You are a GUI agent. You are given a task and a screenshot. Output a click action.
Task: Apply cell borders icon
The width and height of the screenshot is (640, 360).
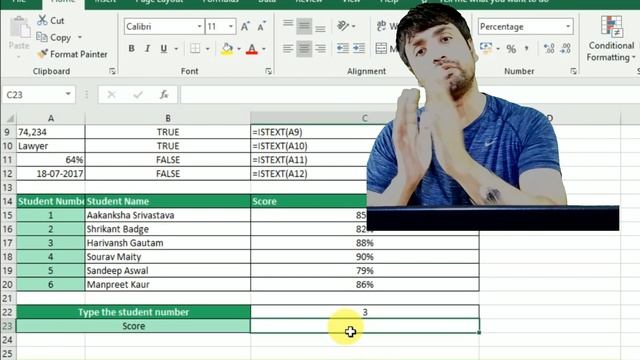click(x=195, y=49)
